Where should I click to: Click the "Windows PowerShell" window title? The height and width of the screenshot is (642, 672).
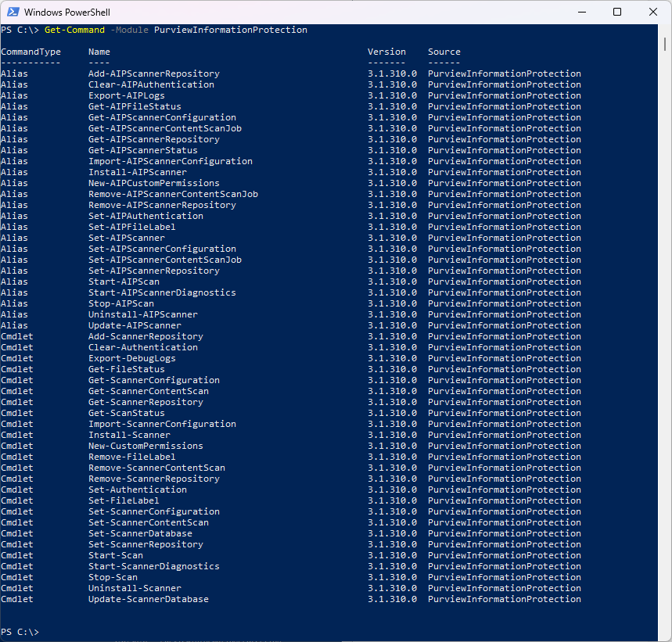coord(66,13)
